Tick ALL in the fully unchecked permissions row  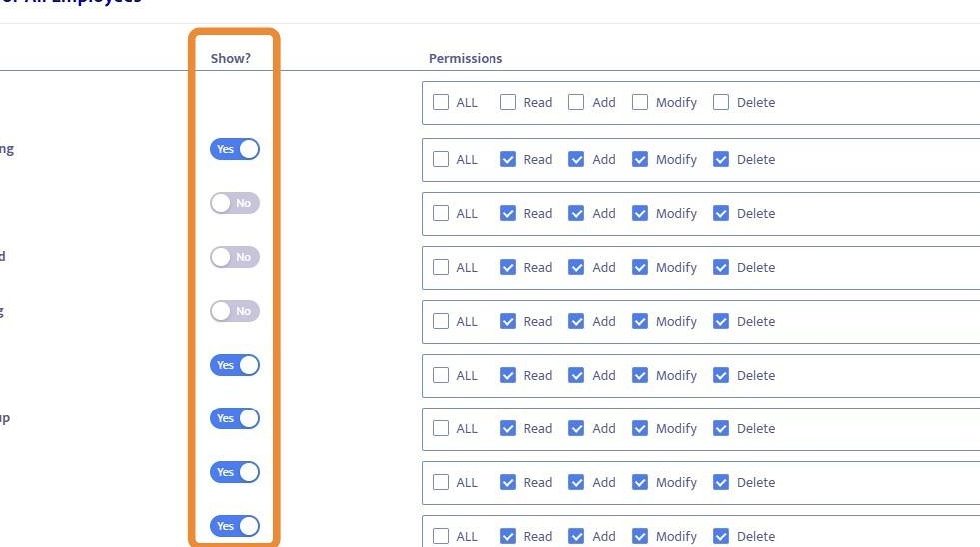[441, 102]
